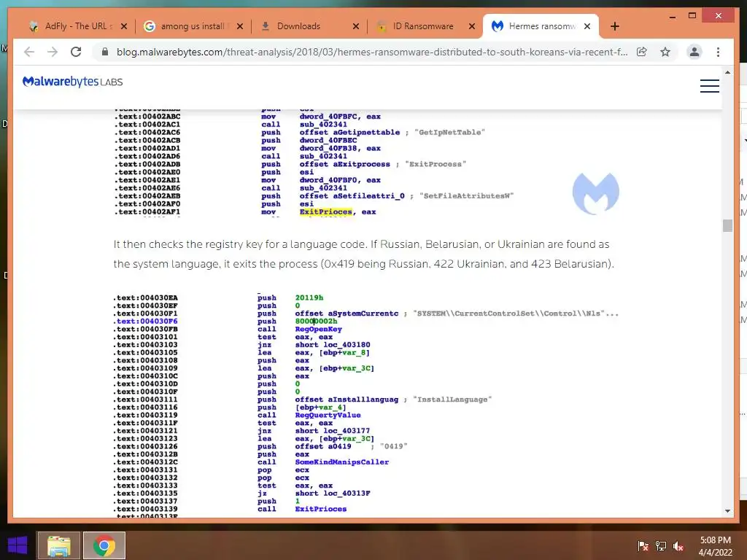Maximize the Chrome window
Screen dimensions: 747x560
[692, 16]
